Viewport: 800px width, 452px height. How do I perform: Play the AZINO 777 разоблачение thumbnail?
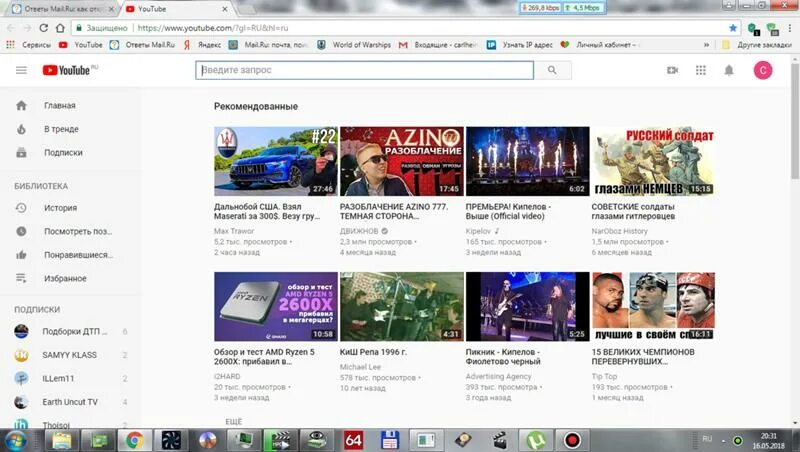[x=402, y=161]
